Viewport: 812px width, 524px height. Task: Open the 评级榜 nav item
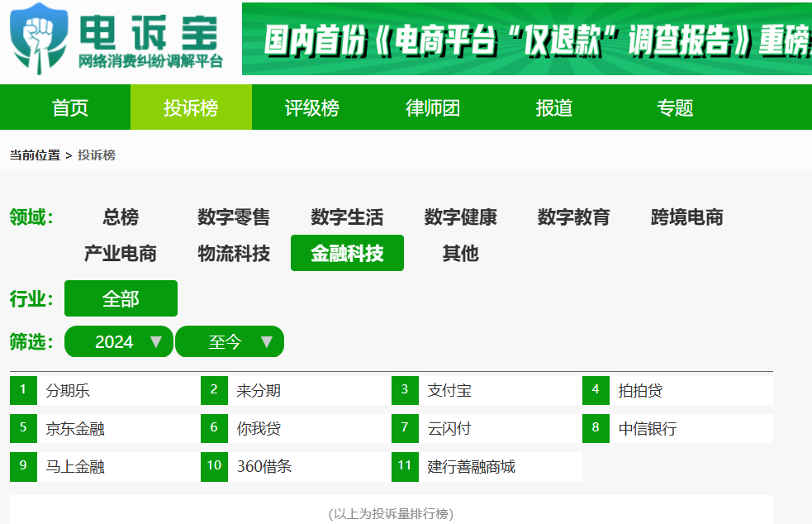pos(311,107)
